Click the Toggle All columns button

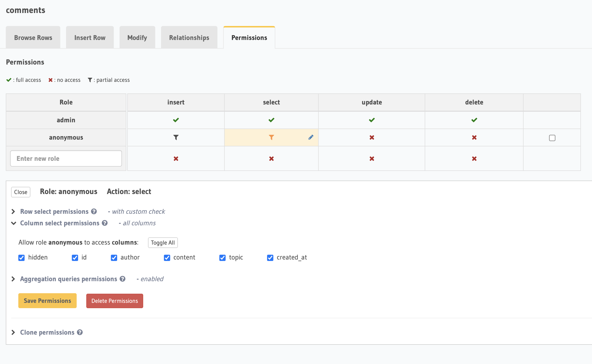pyautogui.click(x=163, y=243)
